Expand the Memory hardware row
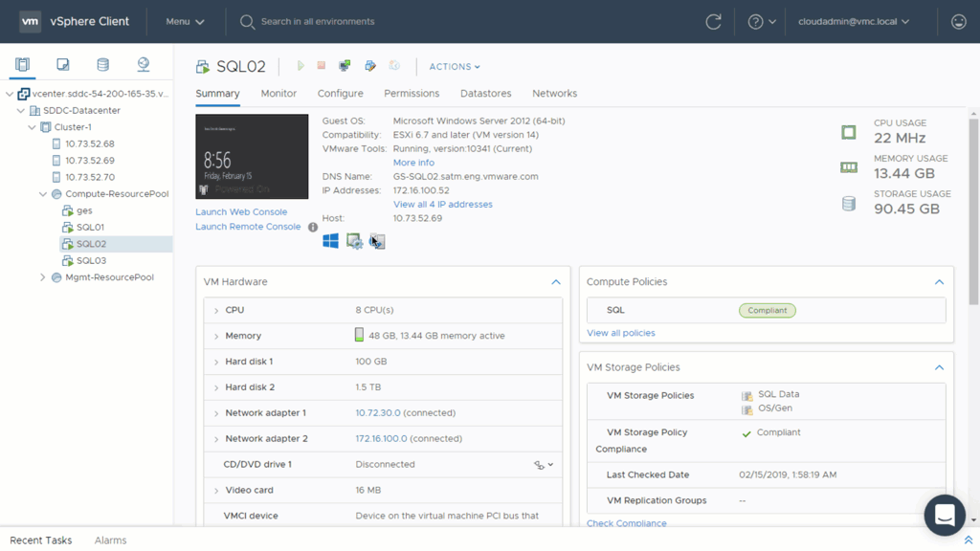This screenshot has height=551, width=980. pos(216,336)
